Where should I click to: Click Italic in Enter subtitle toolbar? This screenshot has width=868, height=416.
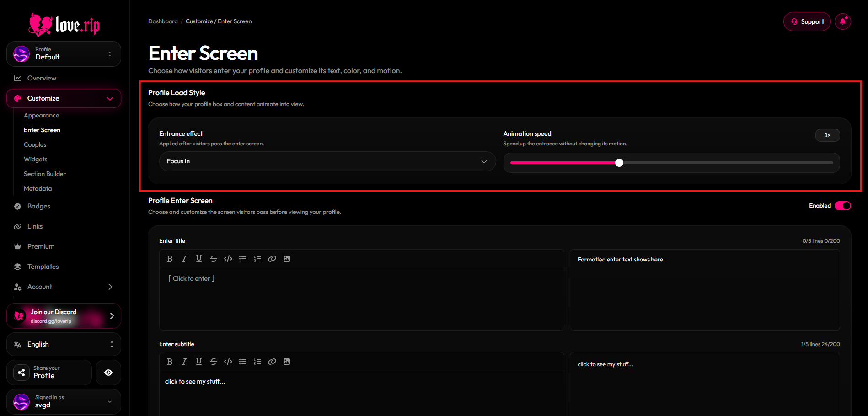(184, 362)
